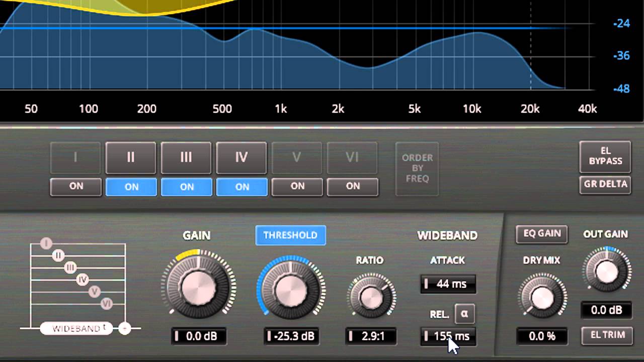Select band II button

pyautogui.click(x=130, y=158)
